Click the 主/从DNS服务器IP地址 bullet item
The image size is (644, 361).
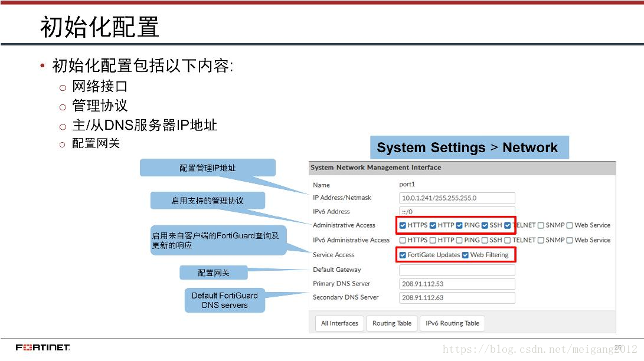click(x=145, y=124)
